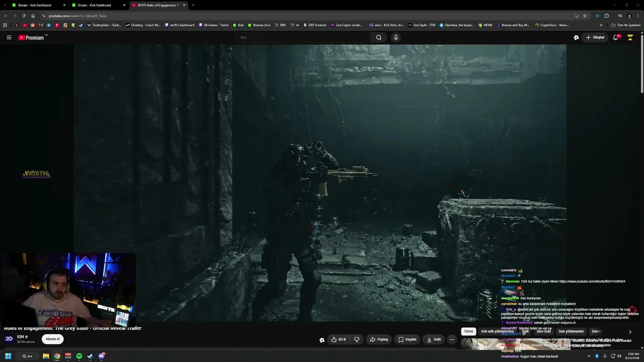Open the three-dot more actions menu
644x362 pixels.
coord(452,339)
